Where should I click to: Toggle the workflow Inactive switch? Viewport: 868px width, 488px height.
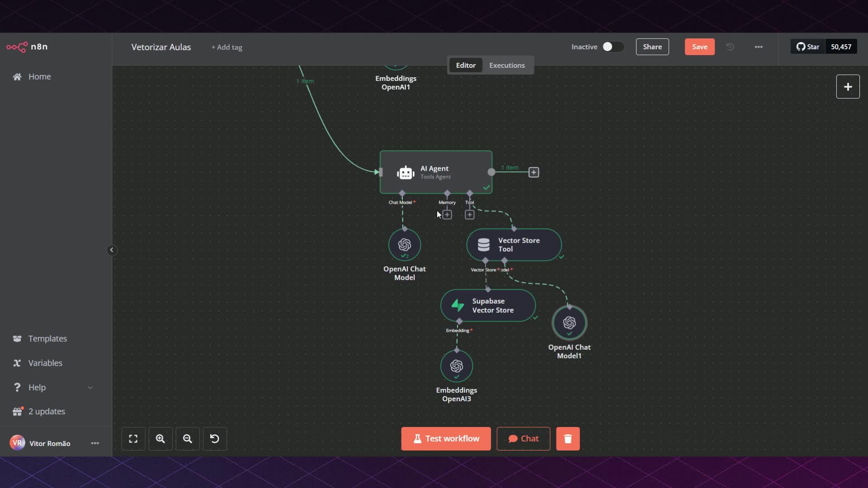[613, 47]
